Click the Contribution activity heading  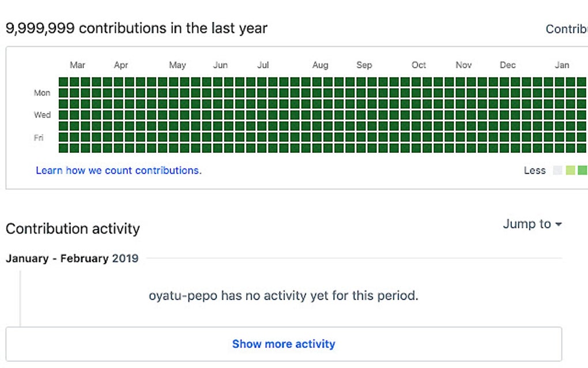[x=72, y=228]
